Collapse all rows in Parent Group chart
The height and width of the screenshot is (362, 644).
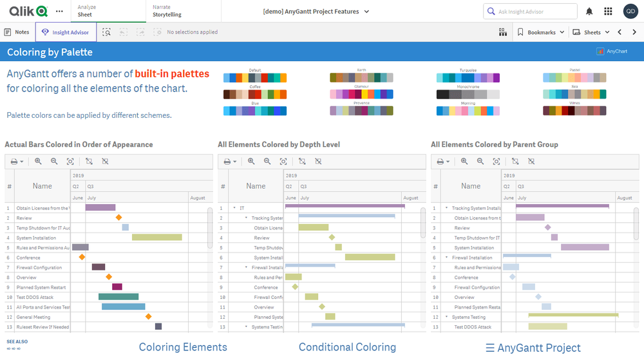[x=531, y=162]
